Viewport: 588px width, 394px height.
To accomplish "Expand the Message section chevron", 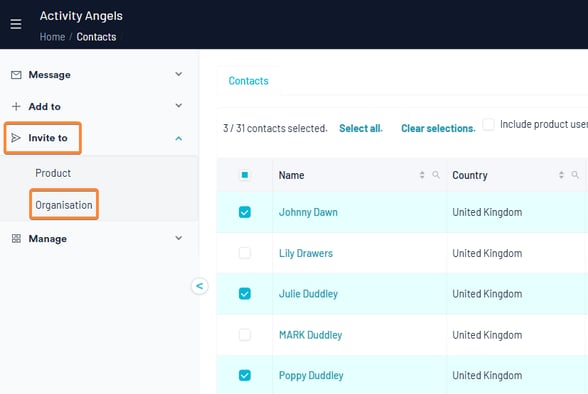I will click(179, 74).
